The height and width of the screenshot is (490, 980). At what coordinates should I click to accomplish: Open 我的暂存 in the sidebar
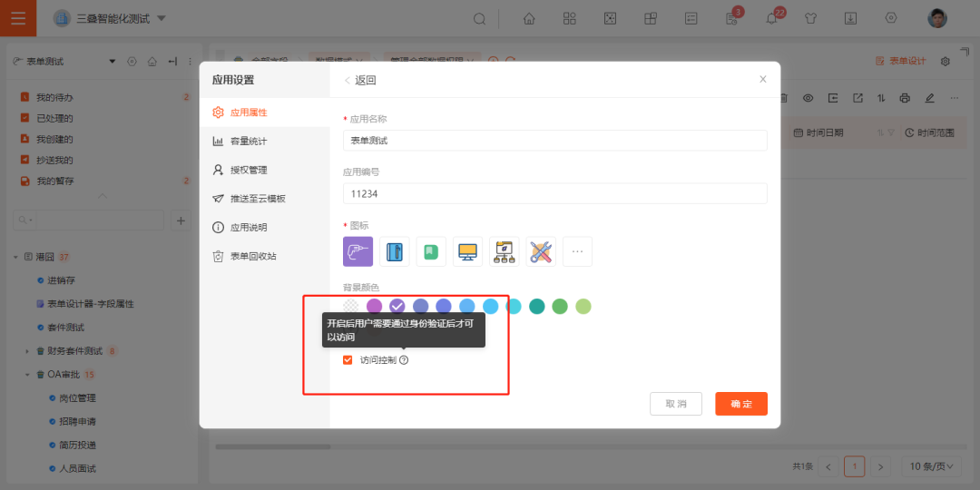pos(54,181)
